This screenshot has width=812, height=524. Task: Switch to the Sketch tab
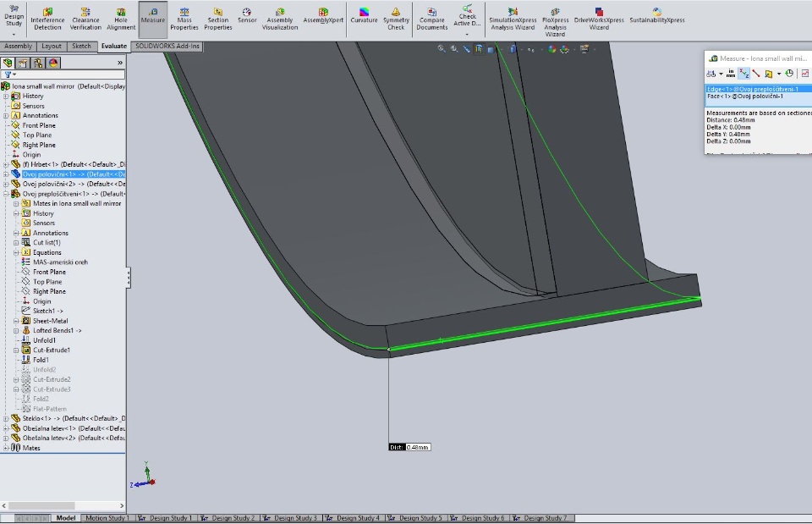coord(81,47)
